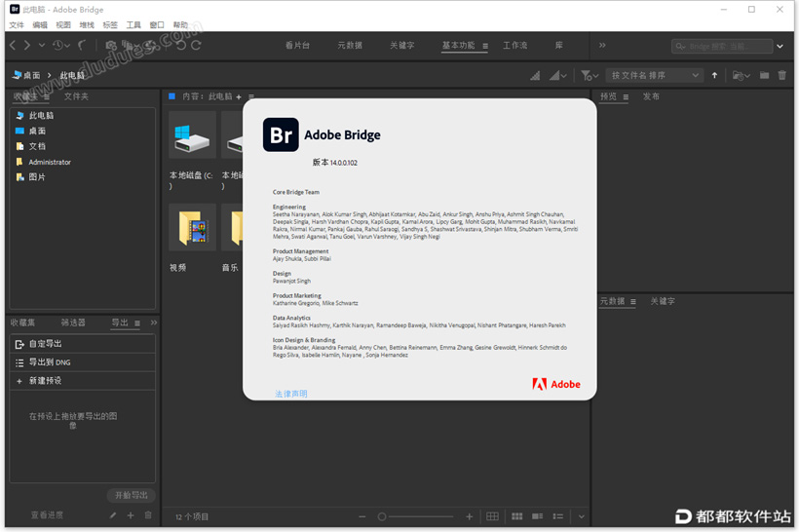The width and height of the screenshot is (799, 532).
Task: Open the 按文件名排序 sort dropdown
Action: pyautogui.click(x=655, y=75)
